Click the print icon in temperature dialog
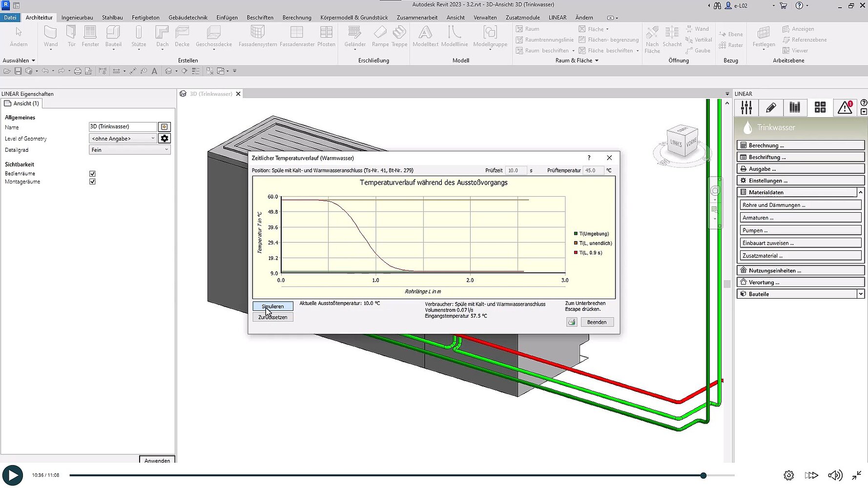Viewport: 868px width, 488px height. click(572, 322)
